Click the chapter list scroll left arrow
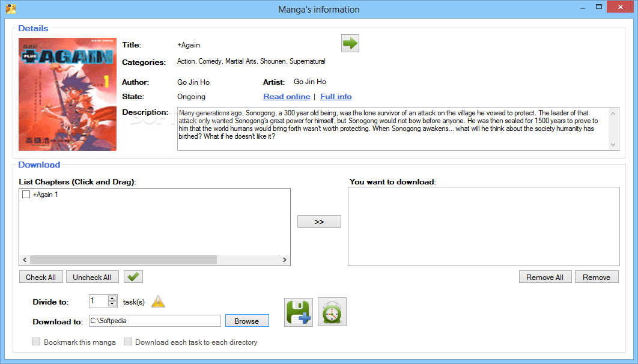Viewport: 638px width, 364px height. (x=25, y=259)
